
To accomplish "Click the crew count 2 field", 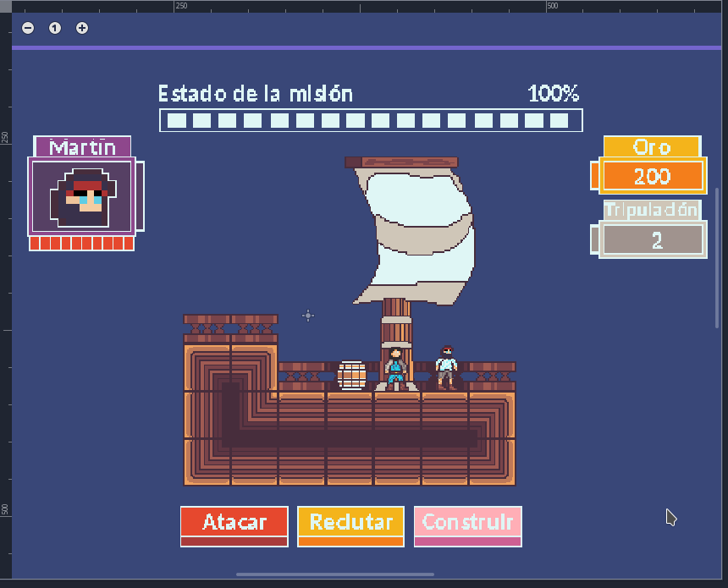I will pos(653,239).
